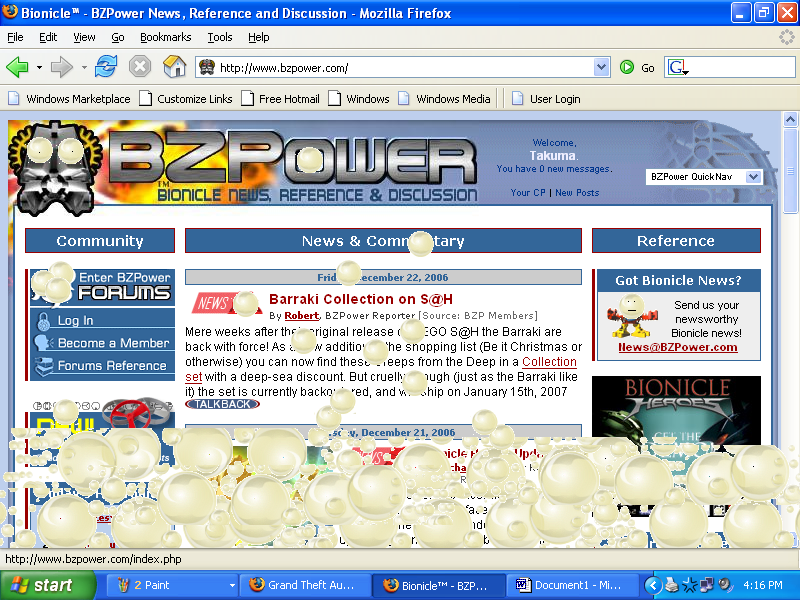
Task: Click the green Go button icon
Action: click(627, 67)
